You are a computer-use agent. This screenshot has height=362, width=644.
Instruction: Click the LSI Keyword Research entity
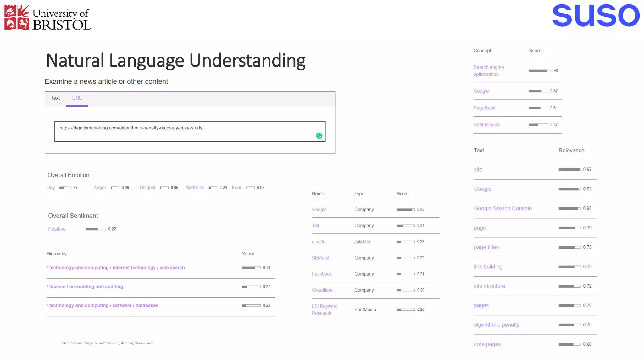point(325,310)
